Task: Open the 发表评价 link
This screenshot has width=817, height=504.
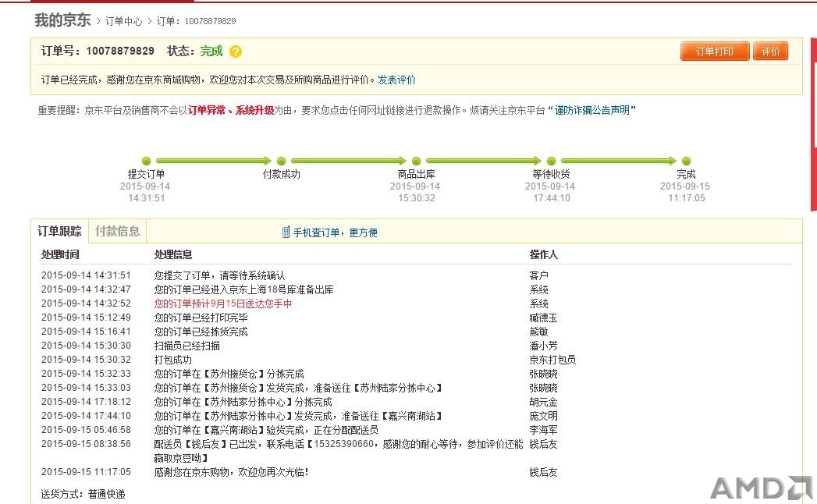Action: tap(396, 80)
